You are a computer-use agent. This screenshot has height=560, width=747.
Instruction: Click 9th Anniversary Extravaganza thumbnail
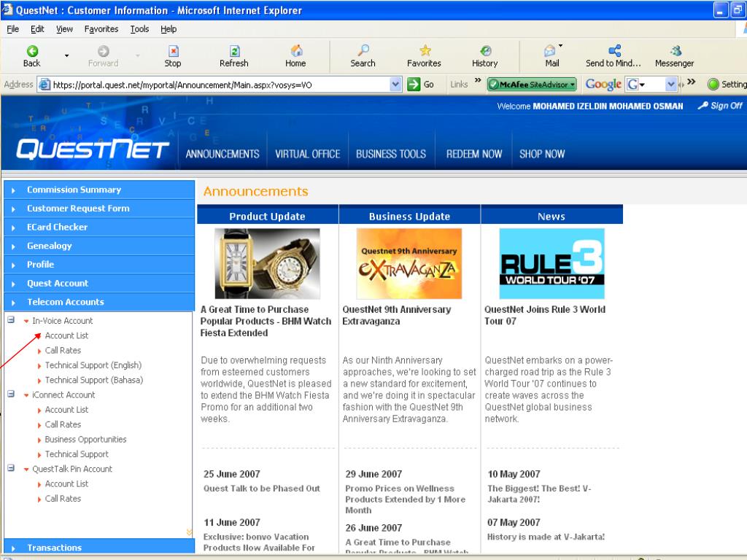pyautogui.click(x=409, y=263)
